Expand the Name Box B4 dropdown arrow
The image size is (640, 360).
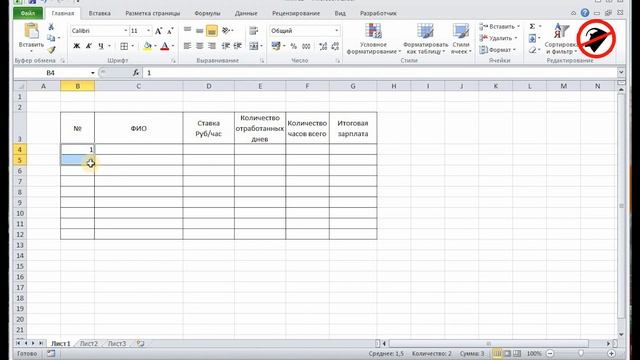coord(93,73)
